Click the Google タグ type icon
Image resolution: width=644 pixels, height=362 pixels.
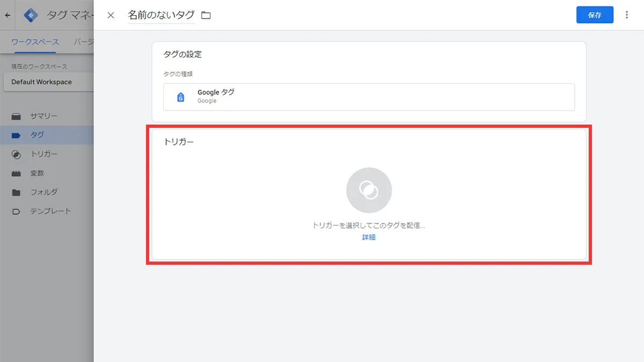(x=181, y=97)
